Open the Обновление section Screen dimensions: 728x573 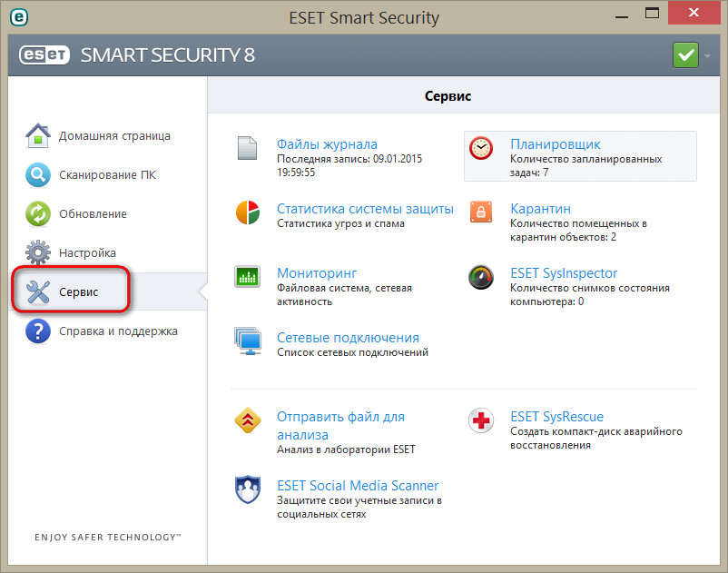point(93,214)
